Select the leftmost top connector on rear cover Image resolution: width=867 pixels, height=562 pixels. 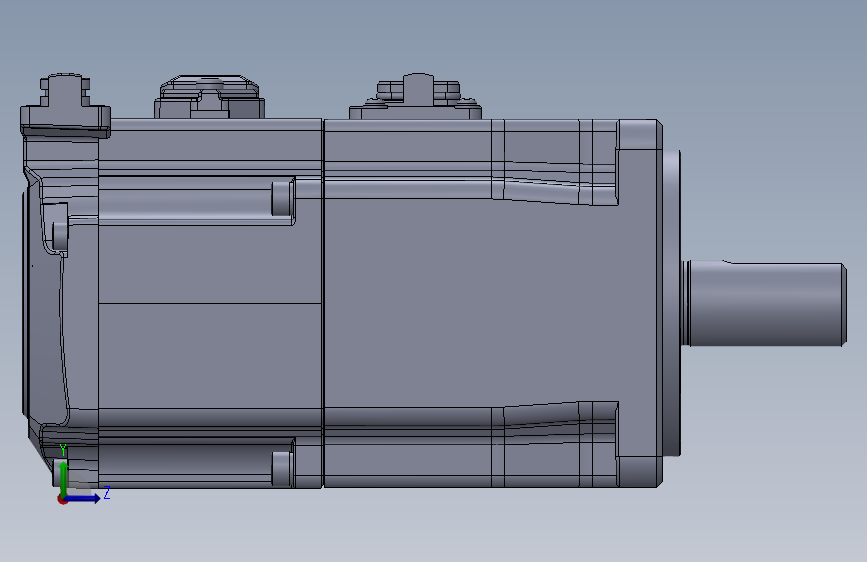point(65,105)
